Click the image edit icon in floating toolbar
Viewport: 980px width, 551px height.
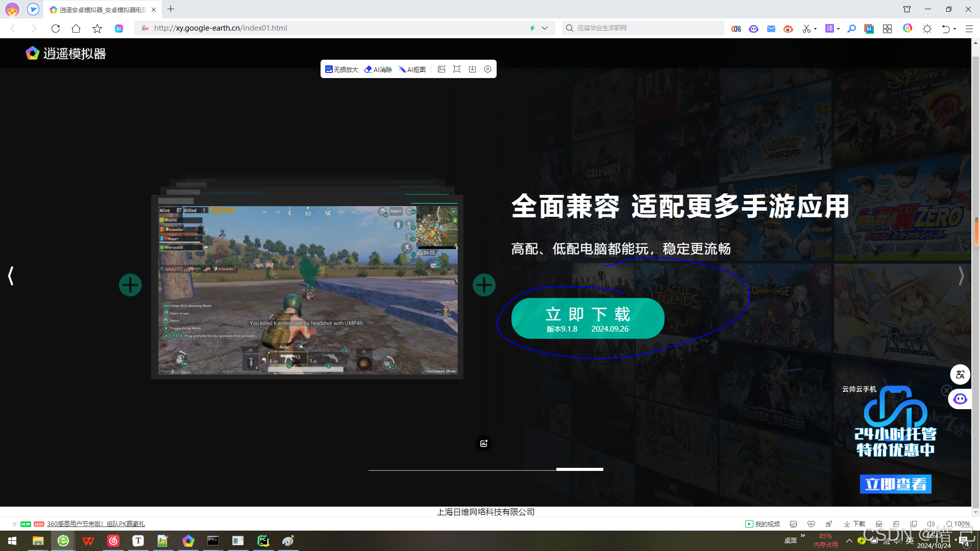pos(442,69)
